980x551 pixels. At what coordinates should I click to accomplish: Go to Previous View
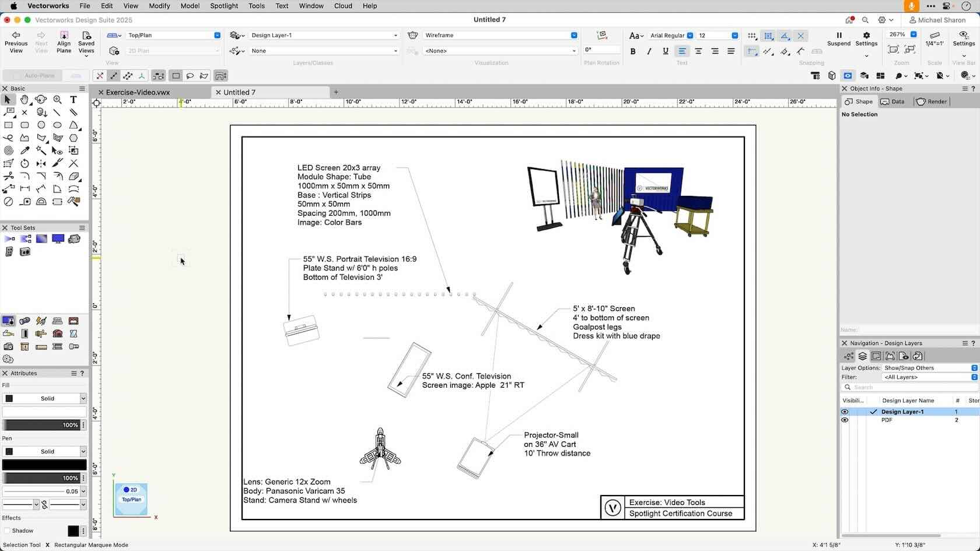pos(16,43)
